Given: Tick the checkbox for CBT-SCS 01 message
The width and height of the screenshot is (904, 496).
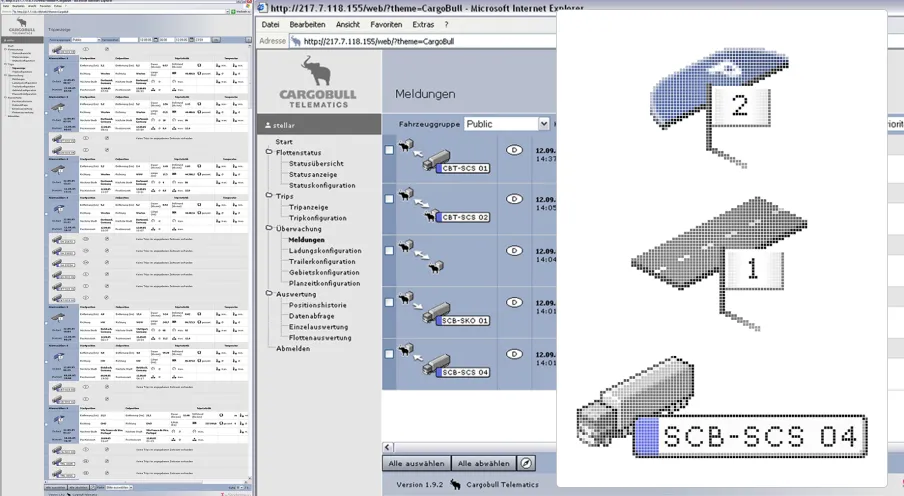Looking at the screenshot, I should [x=389, y=150].
